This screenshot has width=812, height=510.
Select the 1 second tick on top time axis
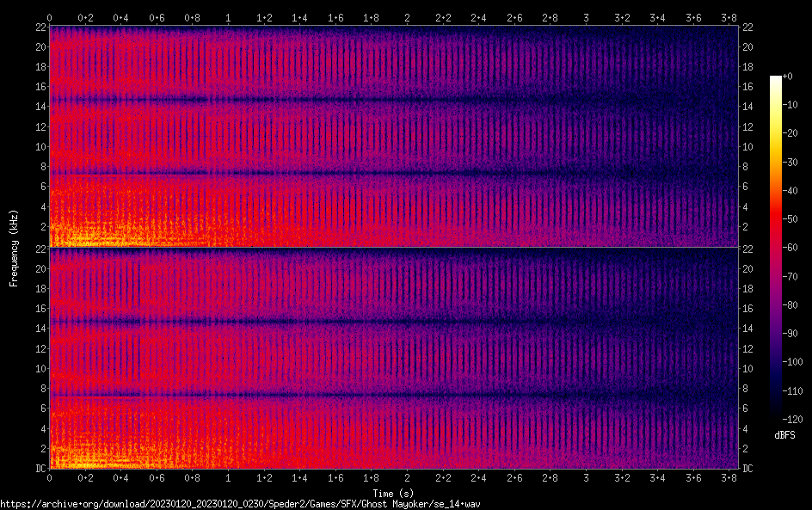228,17
